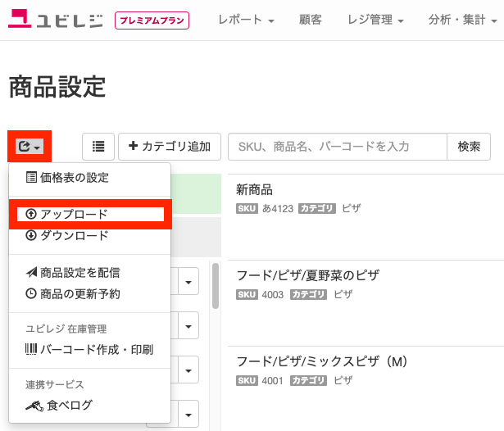
Task: Click the category list scrollbar
Action: 216,286
